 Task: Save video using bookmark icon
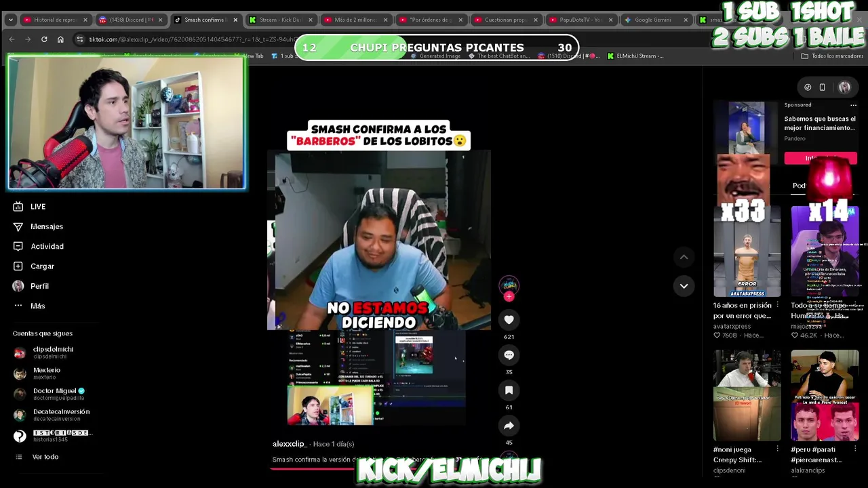coord(509,390)
